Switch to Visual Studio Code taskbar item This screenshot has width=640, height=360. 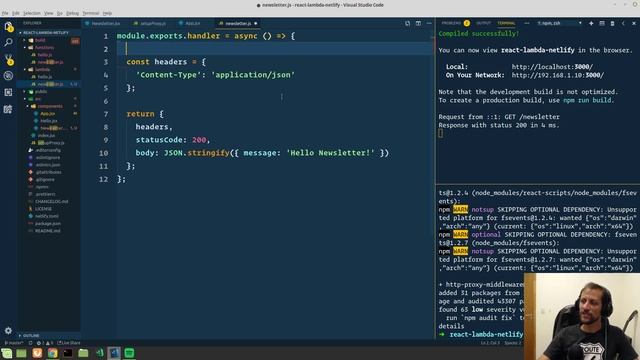coord(114,353)
